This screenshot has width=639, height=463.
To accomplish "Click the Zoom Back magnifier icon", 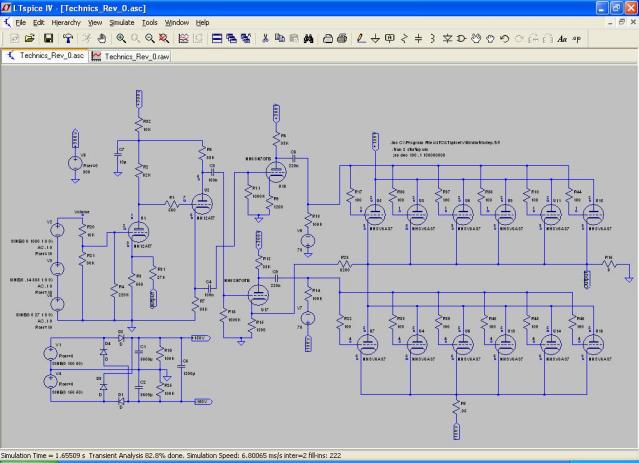I will (x=150, y=39).
